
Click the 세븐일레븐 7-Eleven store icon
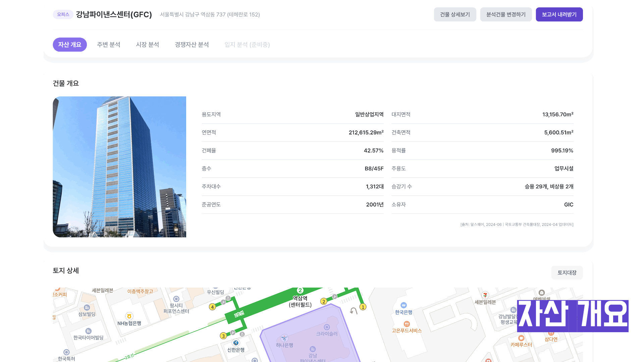[485, 295]
